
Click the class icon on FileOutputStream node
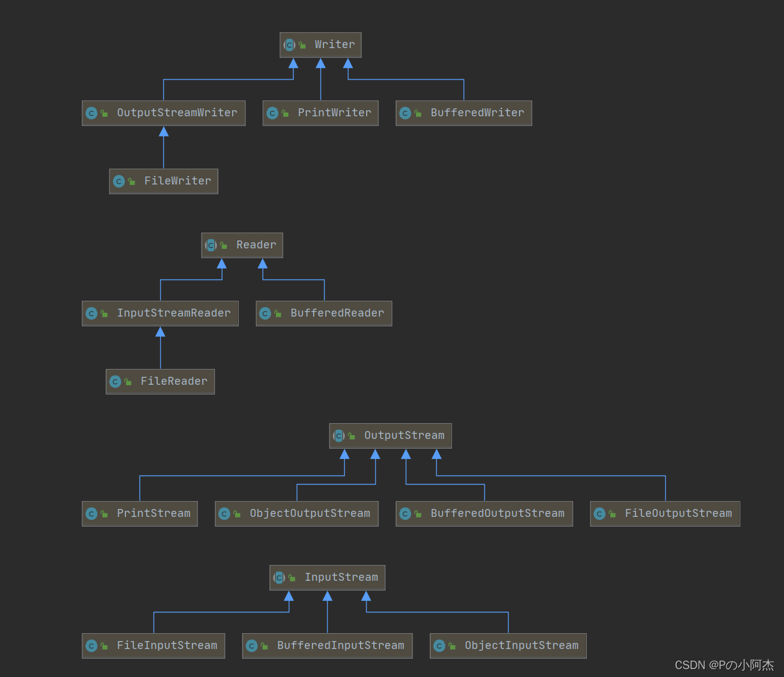[599, 514]
